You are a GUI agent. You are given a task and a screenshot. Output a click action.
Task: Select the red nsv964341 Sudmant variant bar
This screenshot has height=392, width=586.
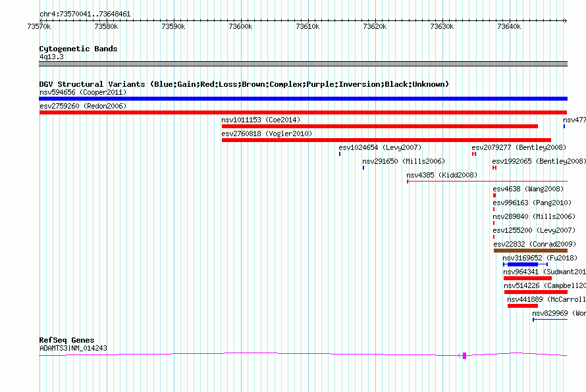(x=527, y=278)
